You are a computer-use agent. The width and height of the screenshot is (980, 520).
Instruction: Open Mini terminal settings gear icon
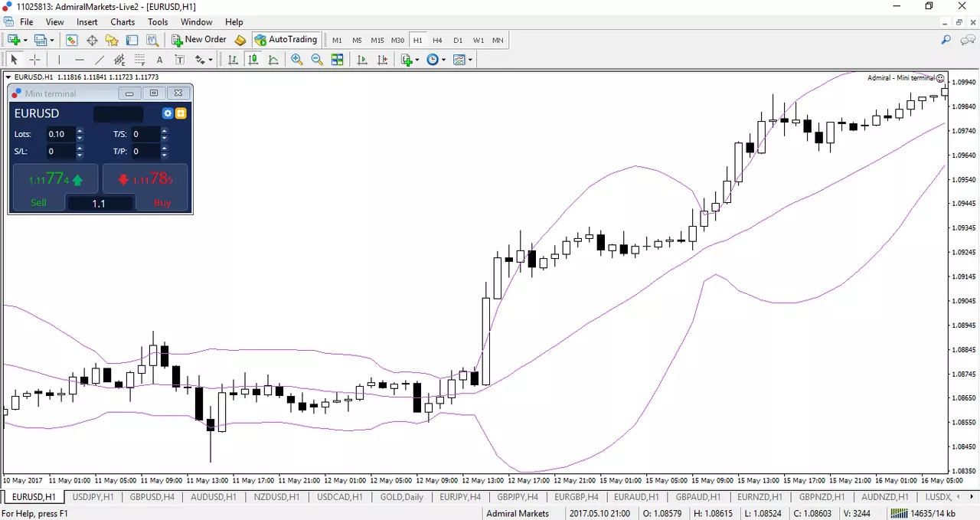[168, 113]
